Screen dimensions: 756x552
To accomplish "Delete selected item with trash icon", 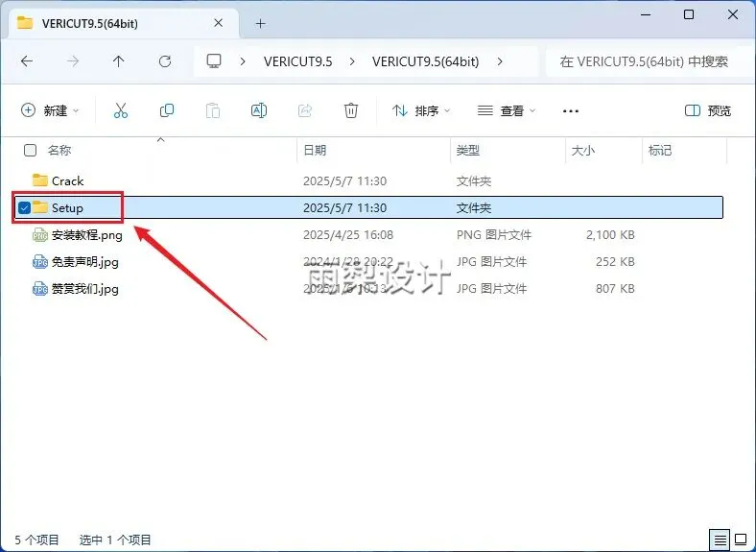I will 351,110.
